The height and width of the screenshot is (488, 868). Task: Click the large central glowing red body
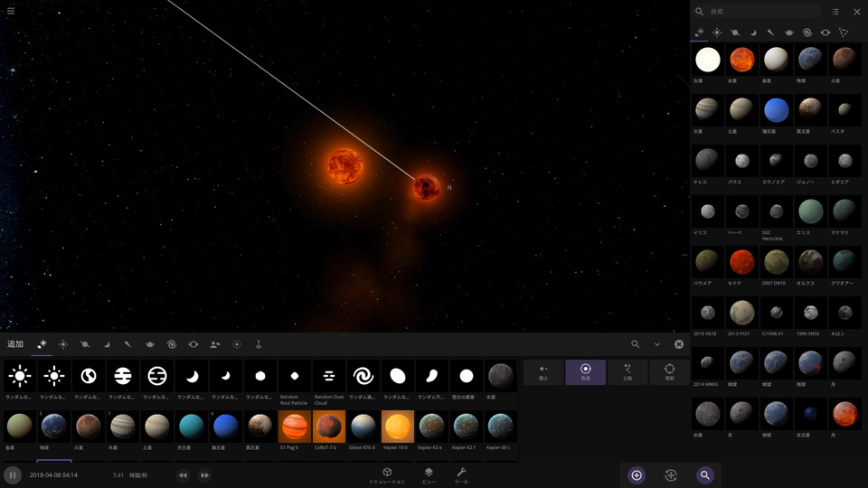coord(344,165)
